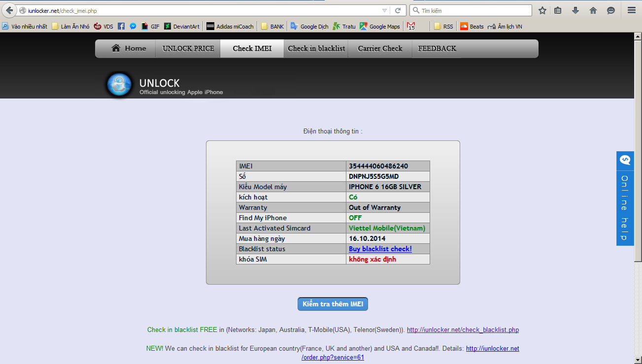Open the Facebook bookmark icon
The image size is (642, 364).
[121, 27]
